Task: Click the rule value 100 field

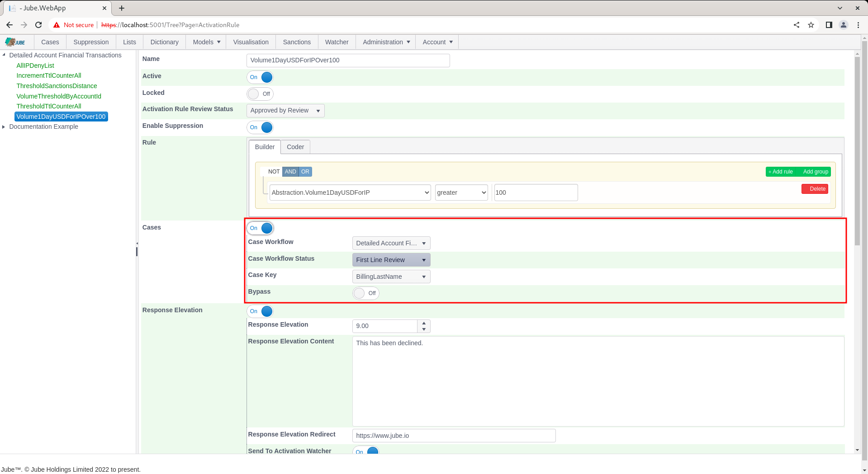Action: point(536,192)
